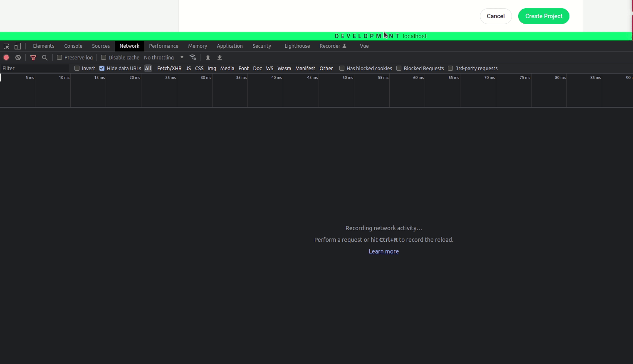Focus the network Filter text field
633x364 pixels.
[35, 68]
